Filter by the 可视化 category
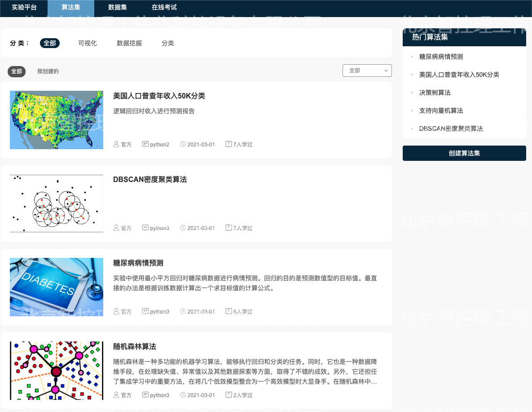This screenshot has width=532, height=412. tap(88, 43)
